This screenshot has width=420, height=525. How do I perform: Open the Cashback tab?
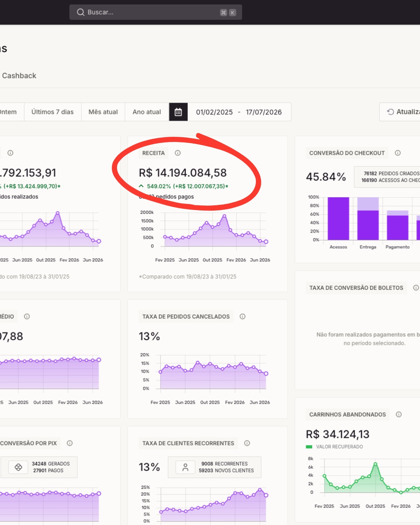19,75
